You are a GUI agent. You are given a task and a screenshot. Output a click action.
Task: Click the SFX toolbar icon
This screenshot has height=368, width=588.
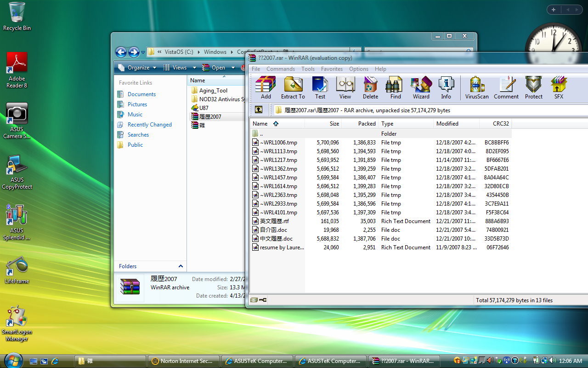tap(559, 87)
